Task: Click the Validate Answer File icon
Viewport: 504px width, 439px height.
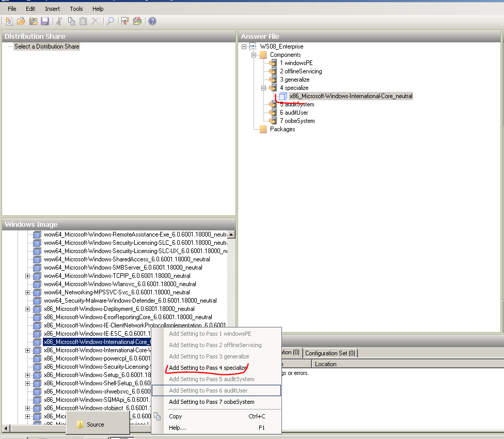Action: coord(125,21)
